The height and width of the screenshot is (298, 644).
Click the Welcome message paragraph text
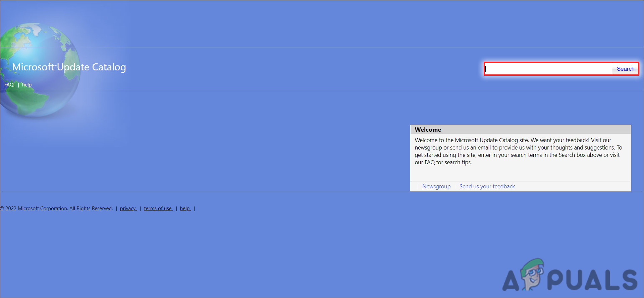point(518,151)
